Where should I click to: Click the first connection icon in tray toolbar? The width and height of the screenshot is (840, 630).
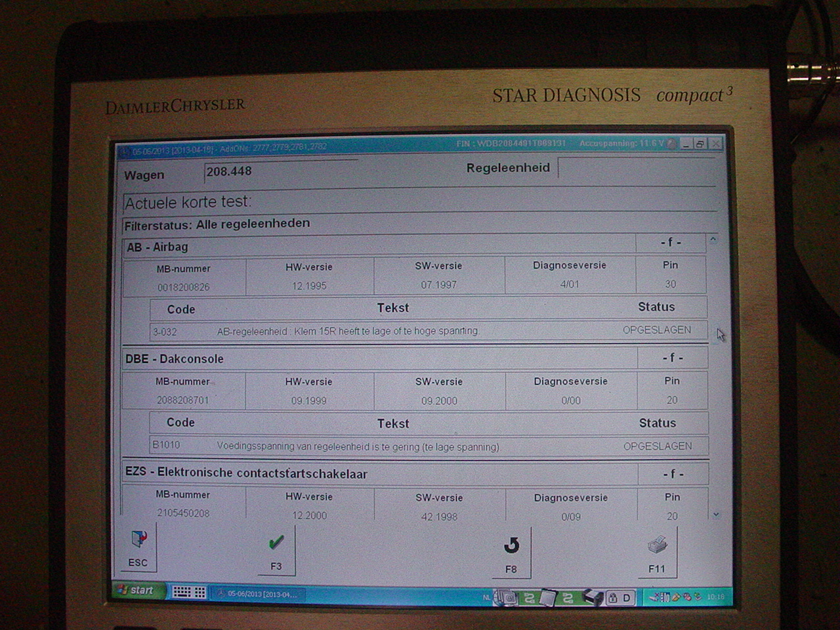coord(529,598)
